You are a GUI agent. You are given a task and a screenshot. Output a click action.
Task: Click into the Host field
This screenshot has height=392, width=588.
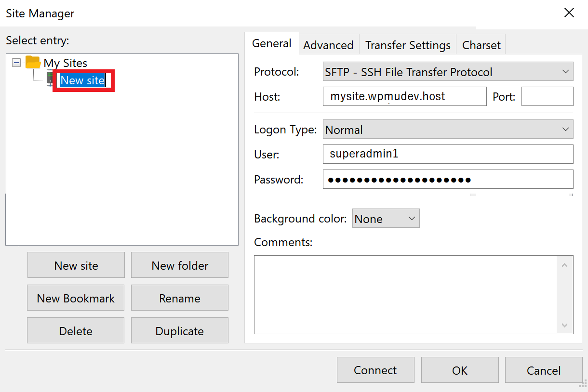(x=404, y=96)
